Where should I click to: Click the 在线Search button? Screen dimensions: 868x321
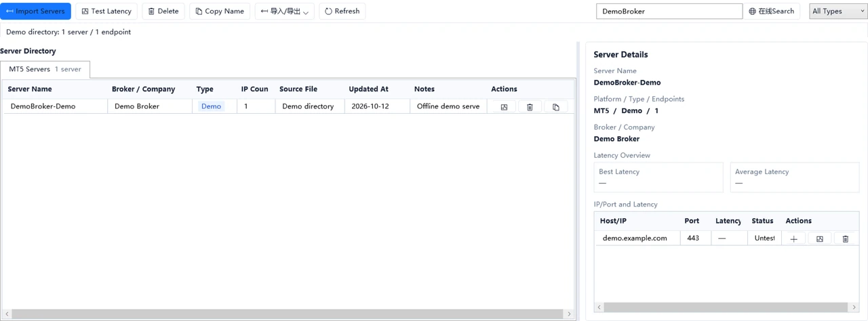click(x=772, y=11)
